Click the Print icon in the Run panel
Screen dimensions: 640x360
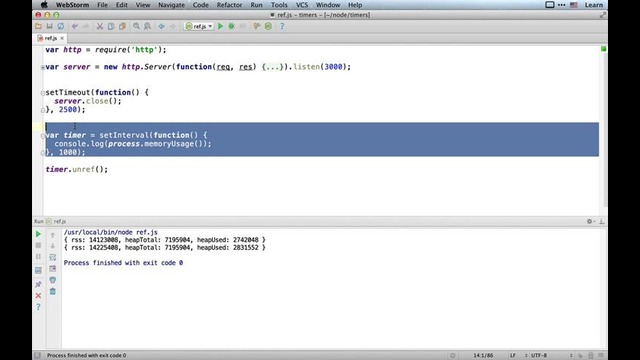click(53, 280)
